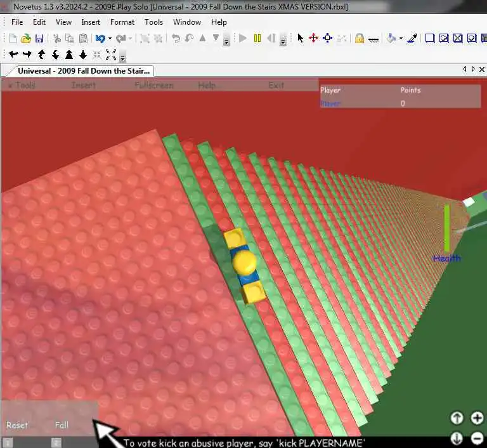Expand the run toolbar overflow options
487x448 pixels.
283,41
